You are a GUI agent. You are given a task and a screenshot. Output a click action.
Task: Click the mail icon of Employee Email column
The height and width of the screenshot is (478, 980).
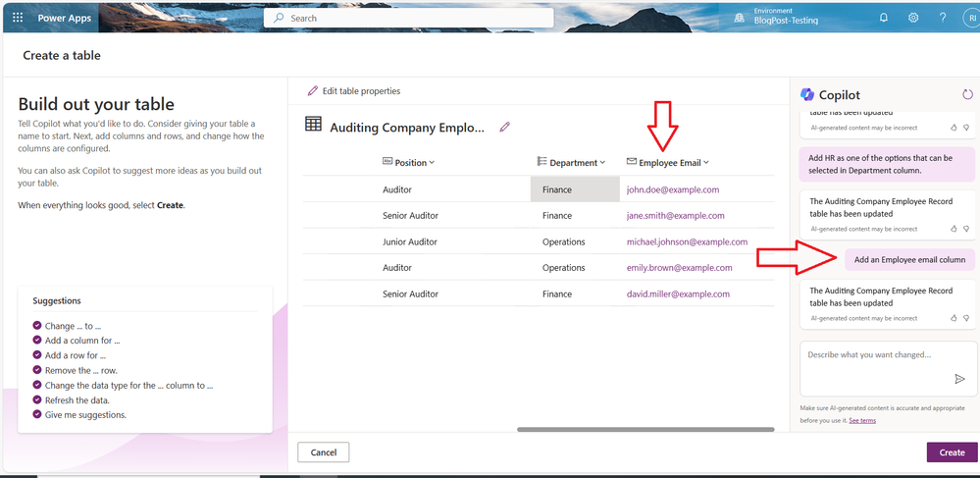click(x=631, y=161)
